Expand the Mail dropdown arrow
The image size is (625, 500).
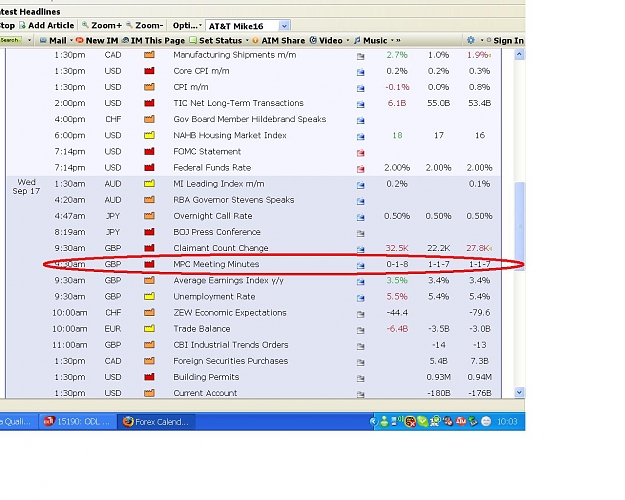click(71, 41)
